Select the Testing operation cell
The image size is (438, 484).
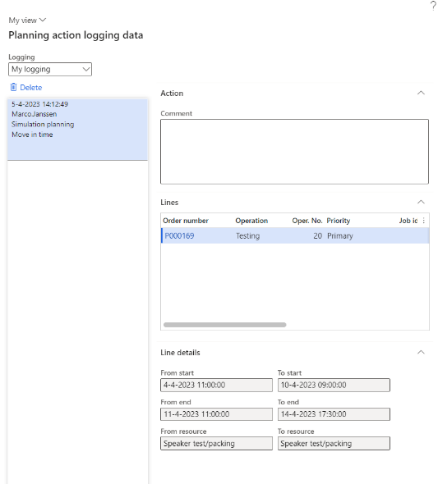(248, 236)
